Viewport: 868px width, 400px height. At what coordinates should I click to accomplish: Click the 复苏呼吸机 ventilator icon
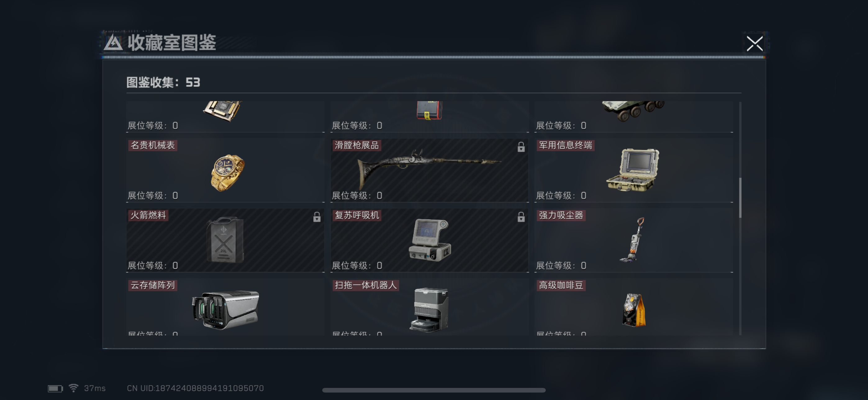pyautogui.click(x=430, y=240)
